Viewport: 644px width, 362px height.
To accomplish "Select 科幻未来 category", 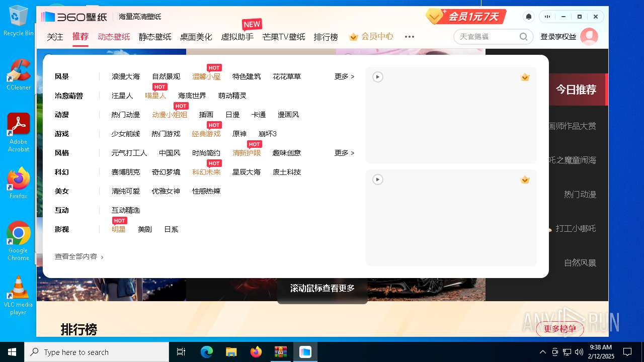I will (x=206, y=172).
